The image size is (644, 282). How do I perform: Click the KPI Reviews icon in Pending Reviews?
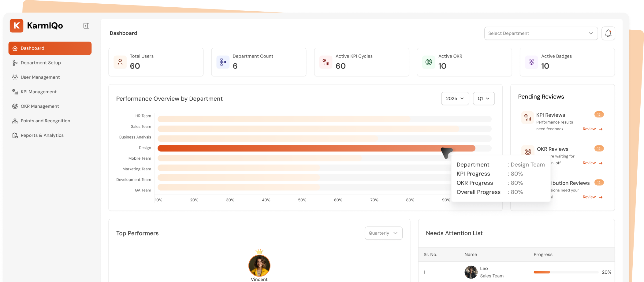528,118
